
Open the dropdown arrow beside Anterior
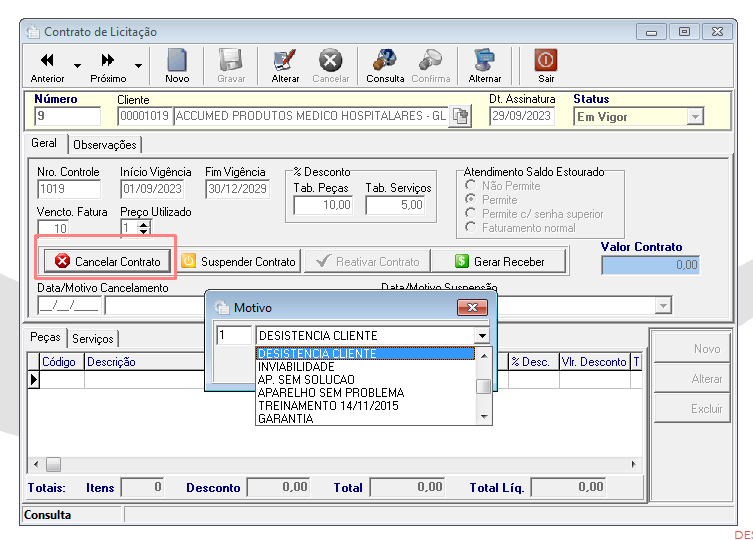pyautogui.click(x=77, y=66)
